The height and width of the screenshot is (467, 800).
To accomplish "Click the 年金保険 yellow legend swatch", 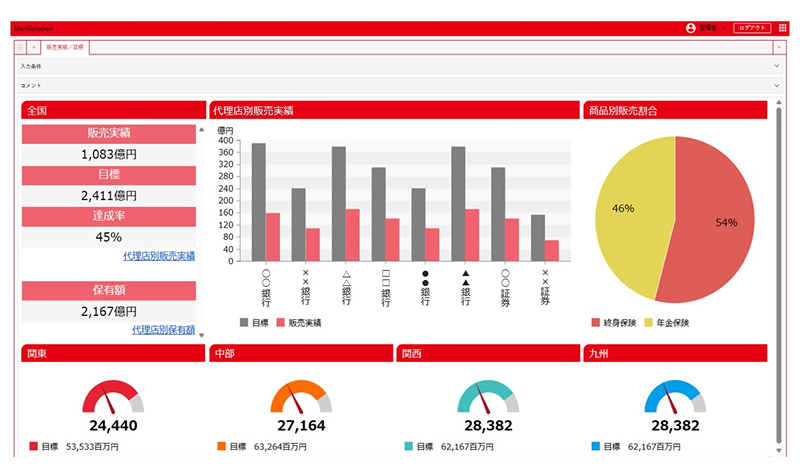I will [x=649, y=323].
